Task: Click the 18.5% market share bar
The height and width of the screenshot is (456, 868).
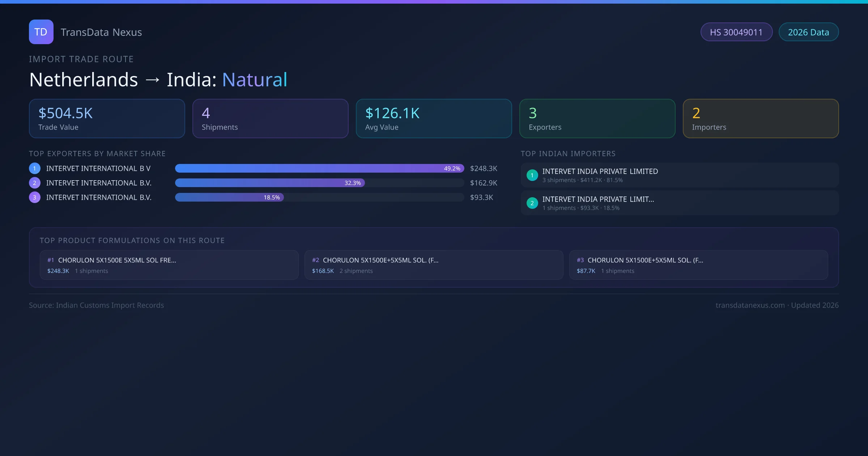Action: (x=229, y=197)
